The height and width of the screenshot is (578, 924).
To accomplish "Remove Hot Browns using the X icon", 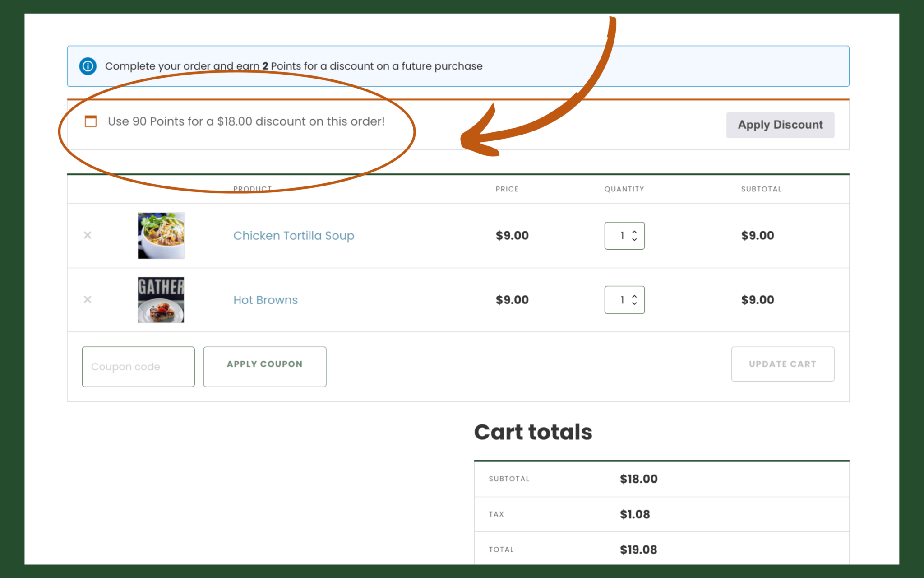I will click(88, 299).
